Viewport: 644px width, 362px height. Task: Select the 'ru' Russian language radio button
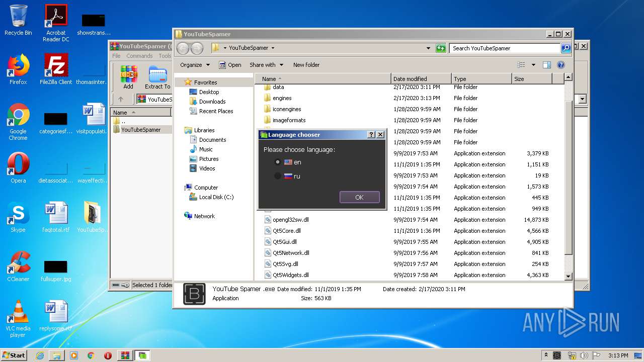pyautogui.click(x=278, y=176)
